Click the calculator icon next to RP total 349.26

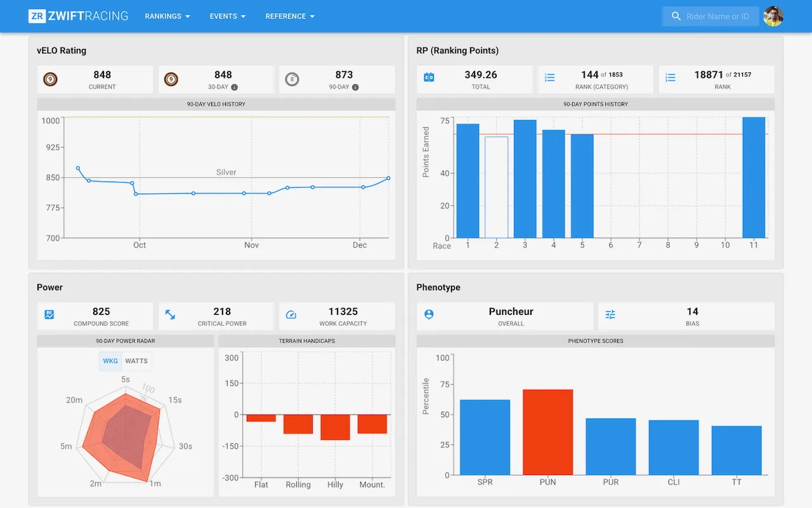coord(430,78)
